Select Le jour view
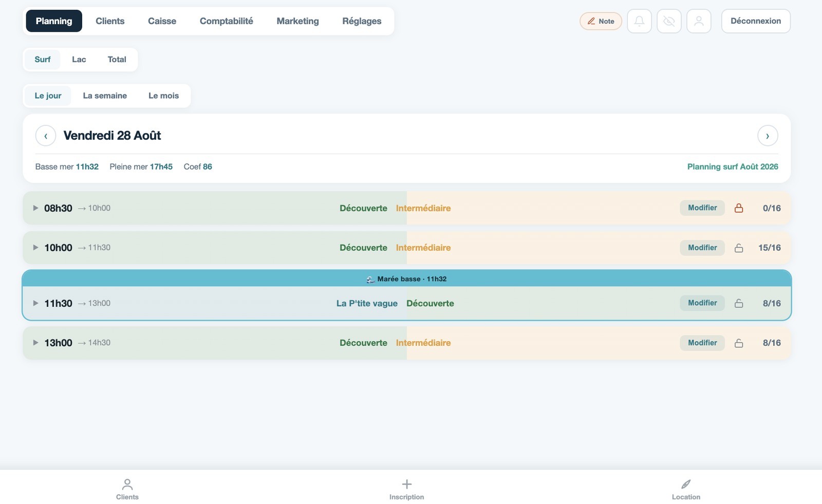This screenshot has height=504, width=822. [48, 96]
